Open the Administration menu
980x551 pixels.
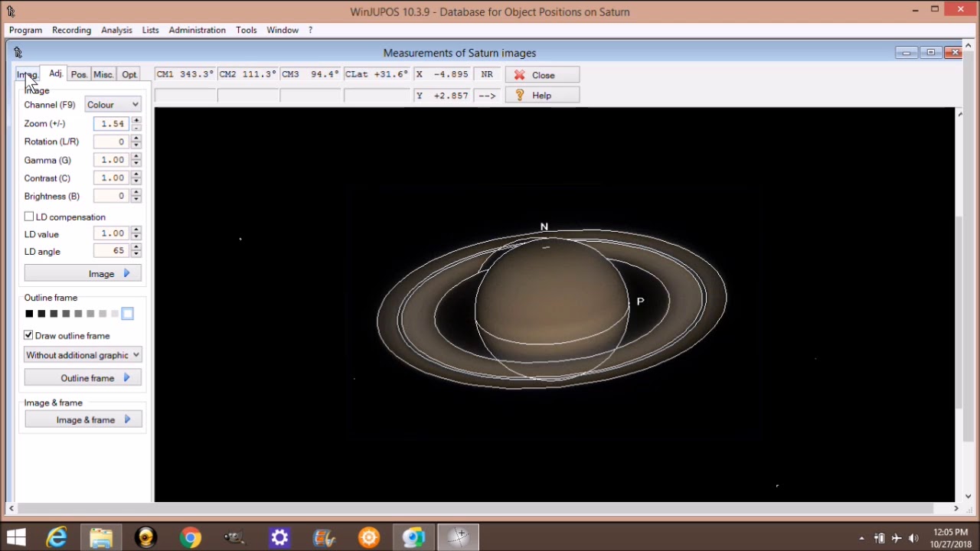coord(197,30)
